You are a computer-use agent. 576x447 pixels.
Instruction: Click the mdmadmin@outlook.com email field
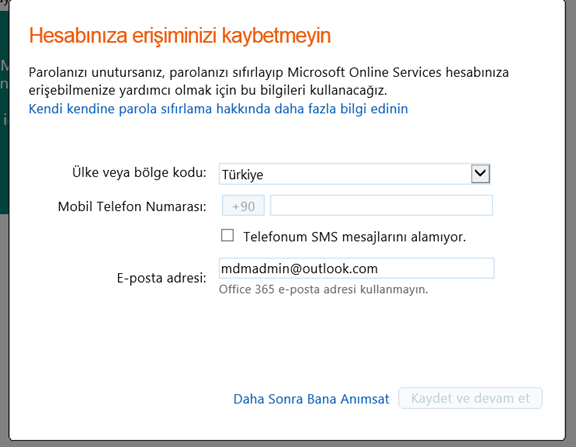[356, 268]
